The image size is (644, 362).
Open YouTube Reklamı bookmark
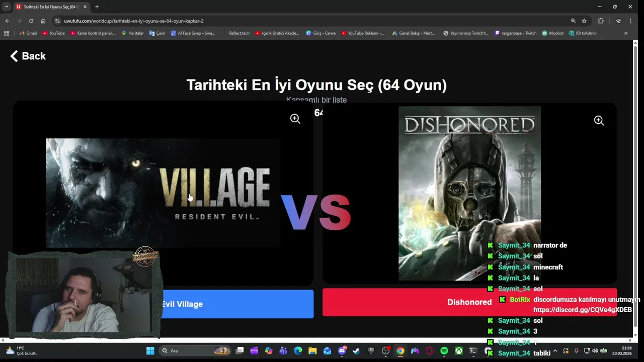click(x=362, y=33)
